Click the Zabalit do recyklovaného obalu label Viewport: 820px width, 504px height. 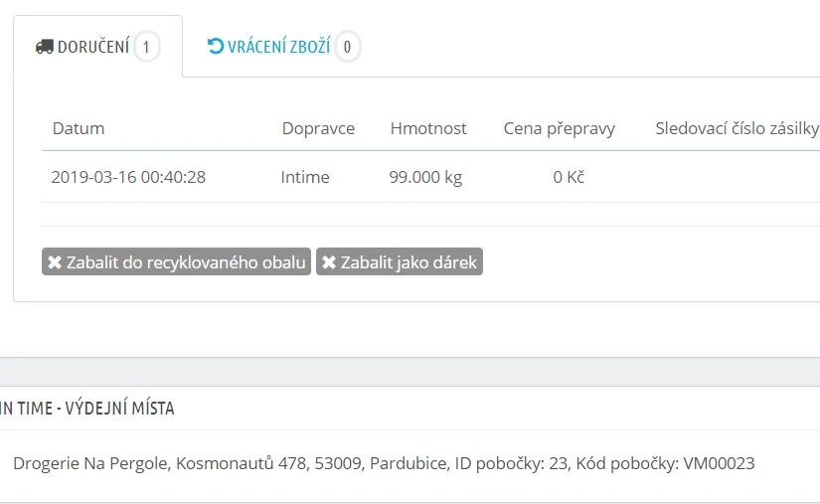click(x=185, y=262)
